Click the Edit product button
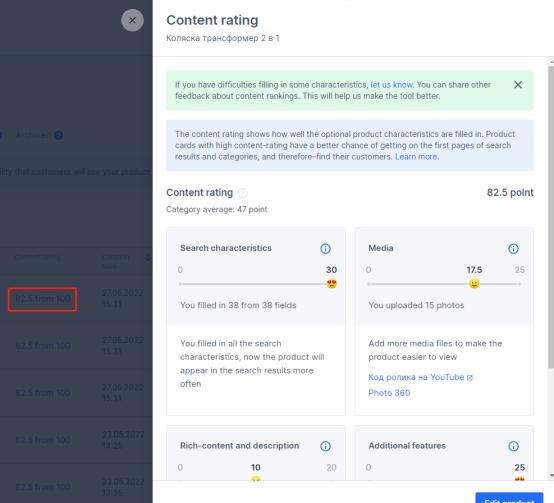 (509, 498)
